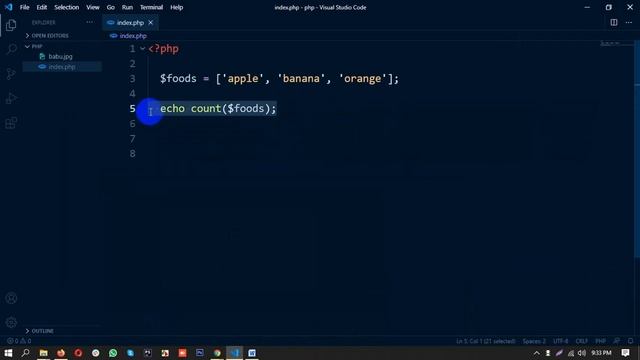Screen dimensions: 640x360
Task: Change indentation via Spaces: 2
Action: pos(534,341)
